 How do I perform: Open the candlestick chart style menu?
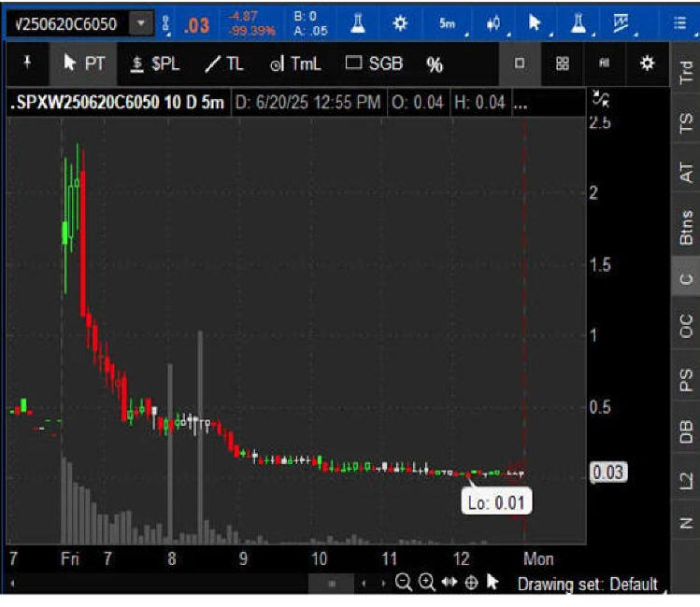[x=493, y=23]
